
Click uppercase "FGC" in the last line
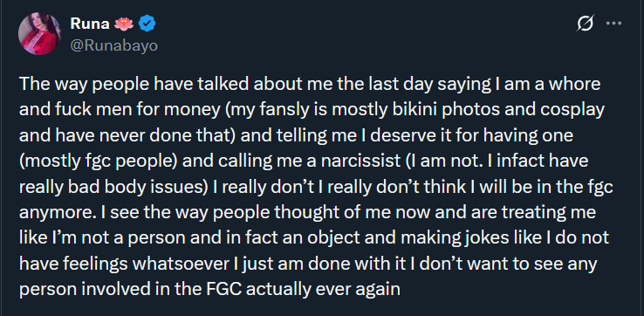[x=223, y=289]
